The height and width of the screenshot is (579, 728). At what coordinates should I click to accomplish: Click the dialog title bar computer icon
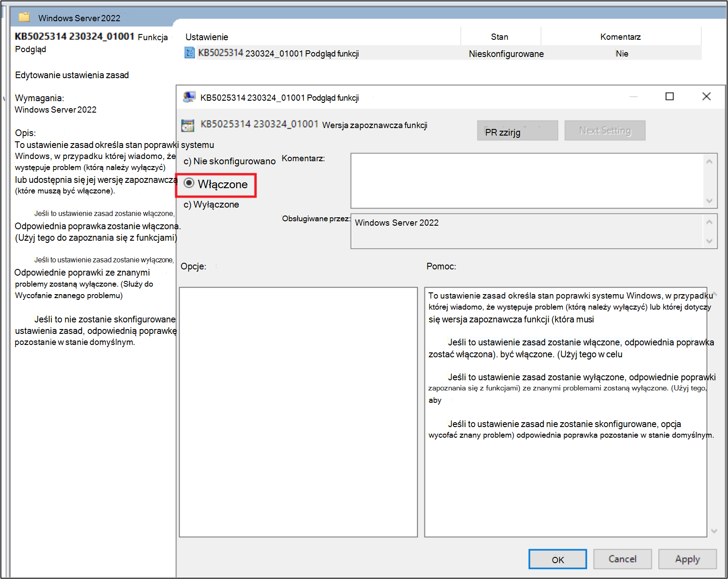189,97
